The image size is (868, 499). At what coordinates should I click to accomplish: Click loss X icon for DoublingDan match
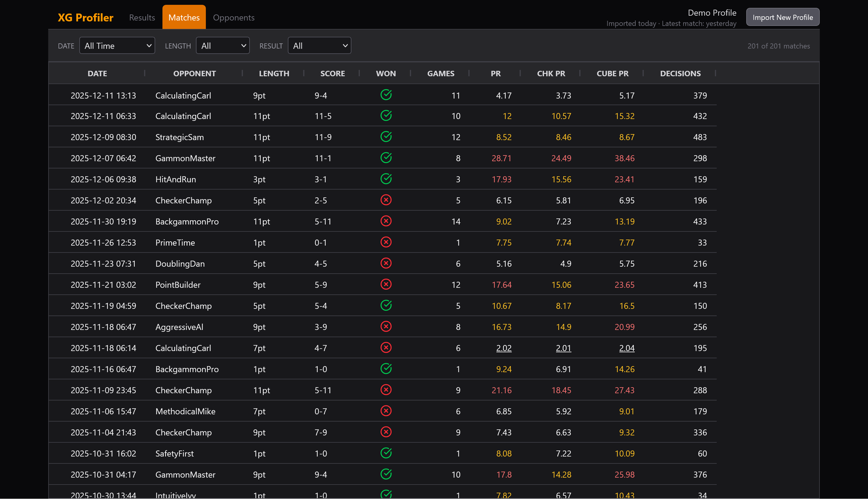pyautogui.click(x=386, y=263)
